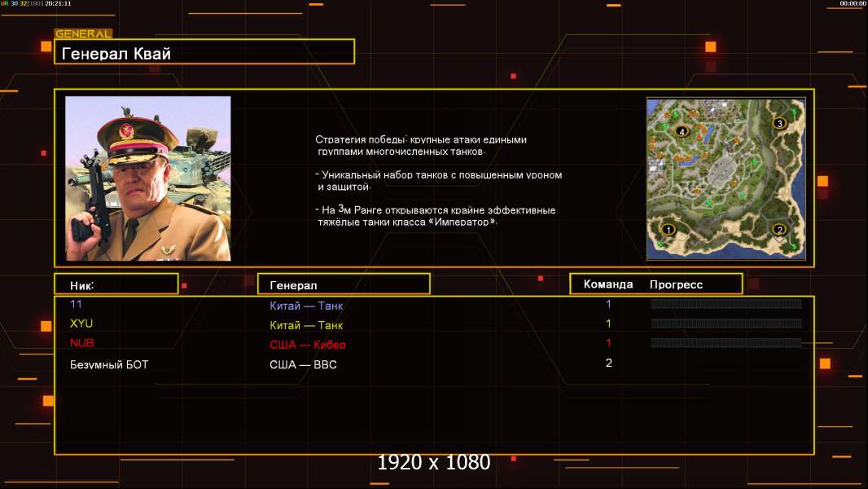Click team number for player XYU
This screenshot has width=868, height=489.
click(x=608, y=324)
